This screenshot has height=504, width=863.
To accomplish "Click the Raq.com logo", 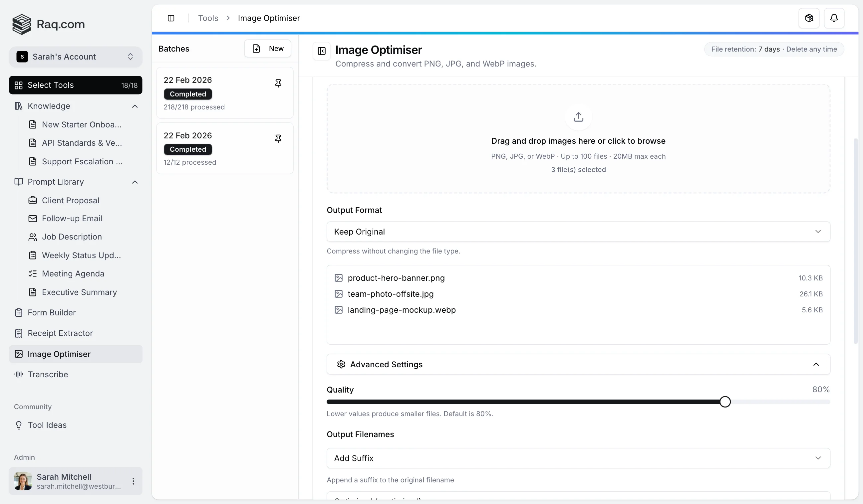I will 48,24.
